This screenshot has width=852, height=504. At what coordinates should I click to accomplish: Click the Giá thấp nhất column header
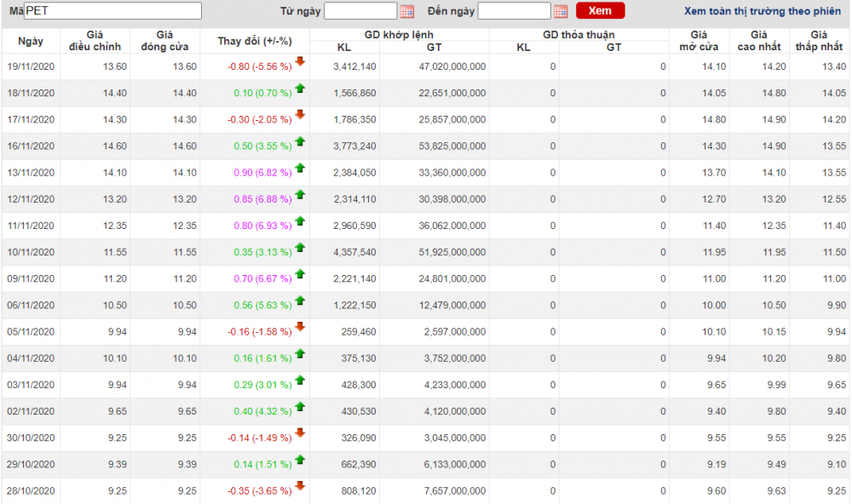tap(819, 41)
